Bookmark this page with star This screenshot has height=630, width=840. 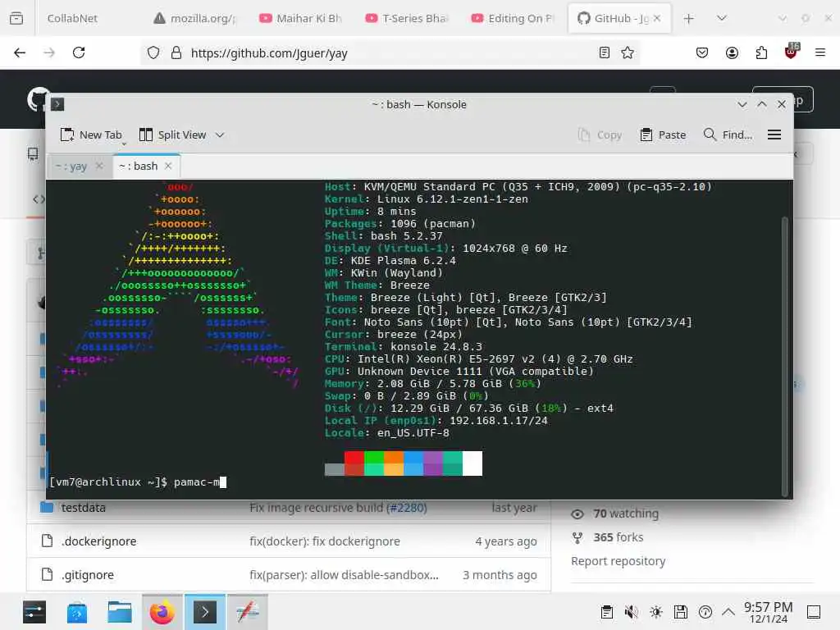tap(628, 52)
